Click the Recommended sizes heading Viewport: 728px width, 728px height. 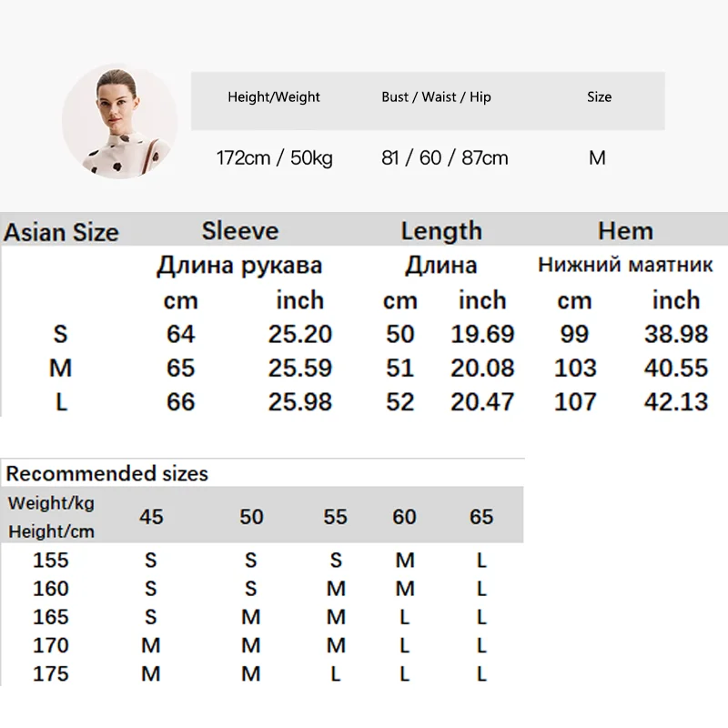(x=107, y=473)
